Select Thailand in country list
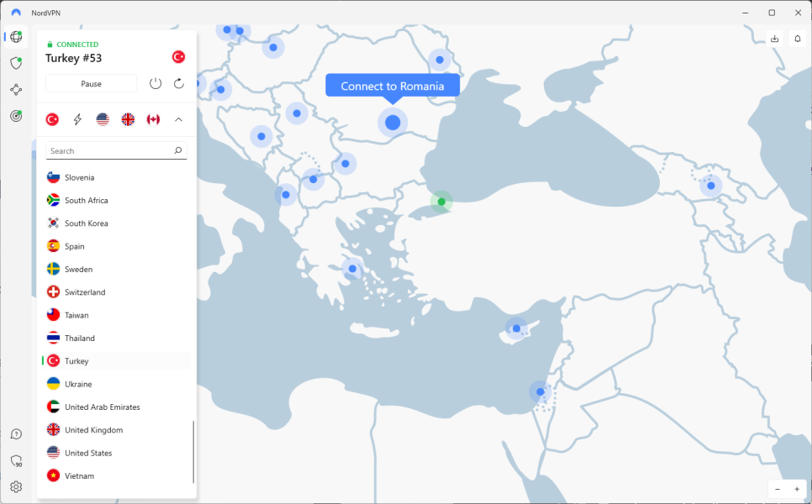Screen dimensions: 812x504 coord(117,338)
